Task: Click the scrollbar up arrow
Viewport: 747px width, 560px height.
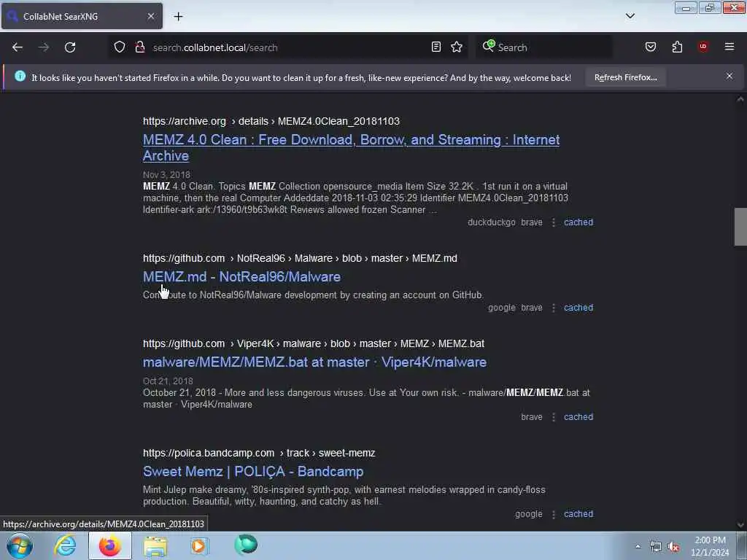Action: point(740,99)
